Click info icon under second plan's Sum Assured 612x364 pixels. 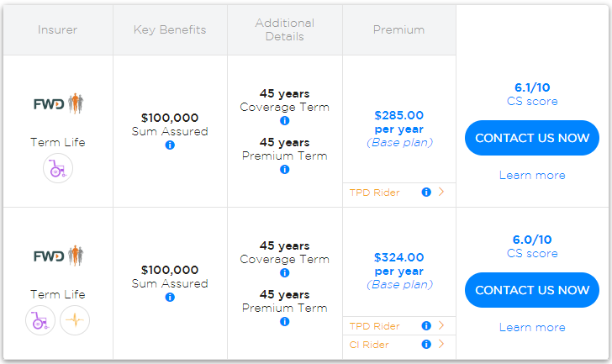(170, 298)
